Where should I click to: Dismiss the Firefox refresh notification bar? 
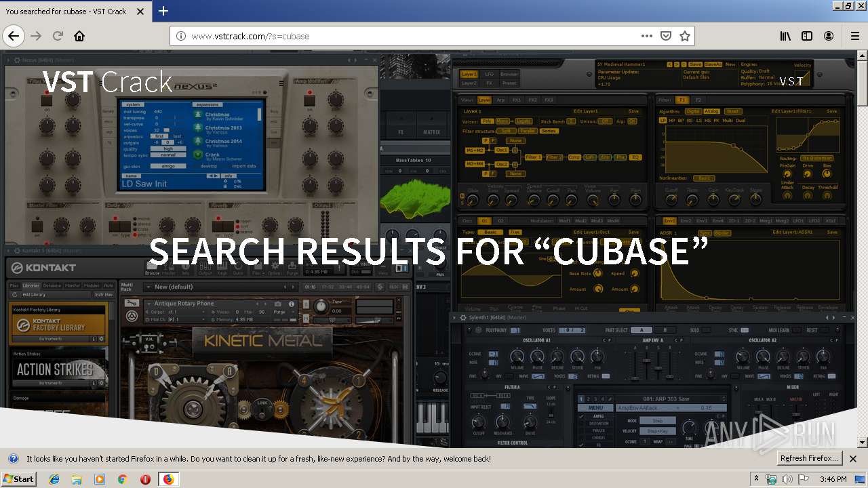pyautogui.click(x=853, y=459)
